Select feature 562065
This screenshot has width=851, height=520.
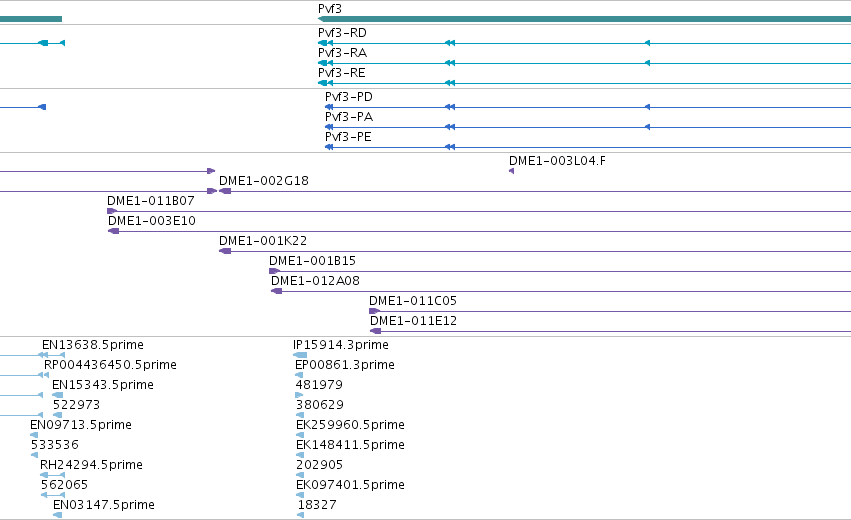65,485
